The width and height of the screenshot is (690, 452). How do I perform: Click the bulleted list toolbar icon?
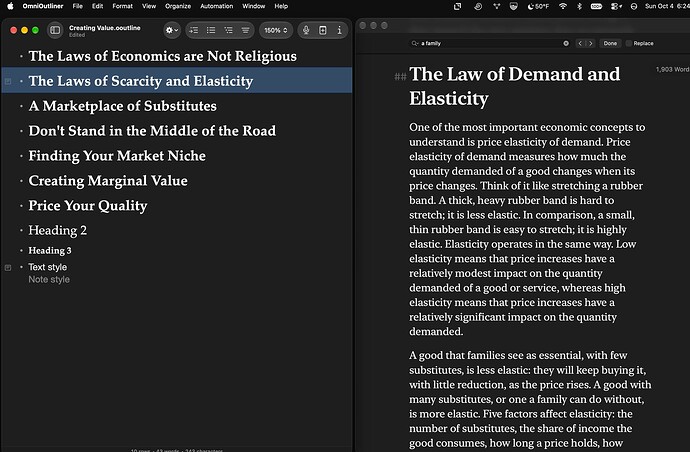[211, 30]
